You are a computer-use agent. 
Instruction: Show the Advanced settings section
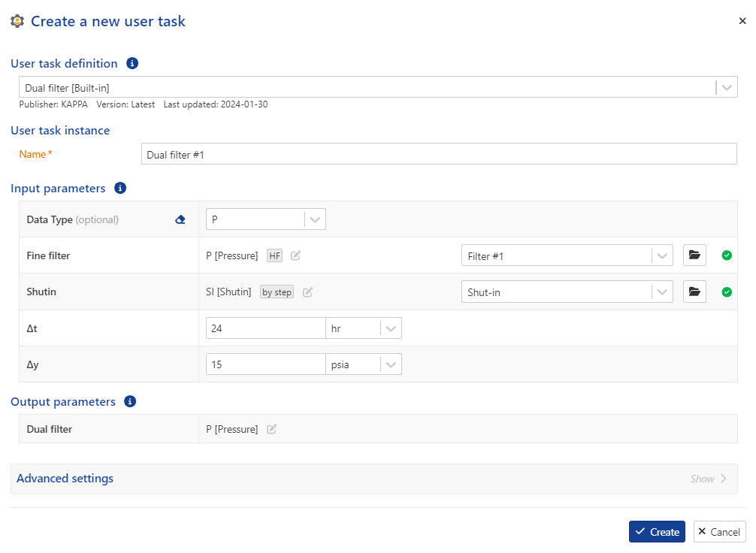(708, 479)
